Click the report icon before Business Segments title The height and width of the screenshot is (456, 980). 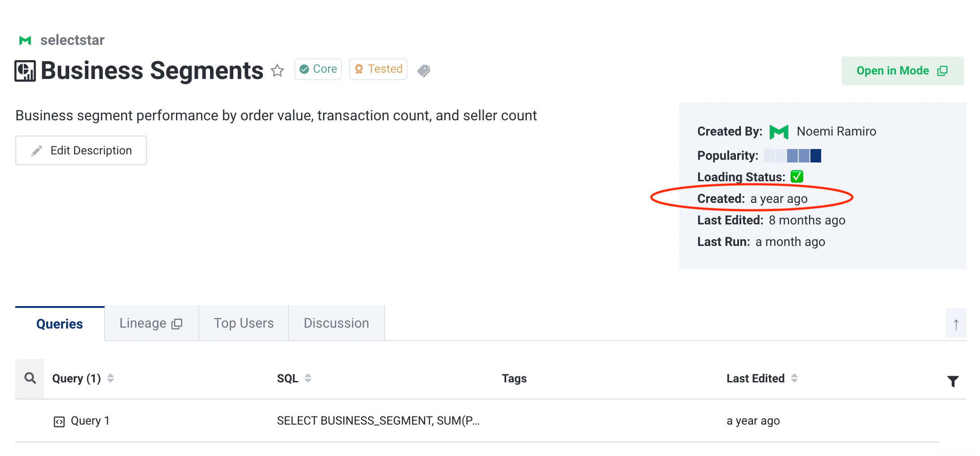coord(25,71)
